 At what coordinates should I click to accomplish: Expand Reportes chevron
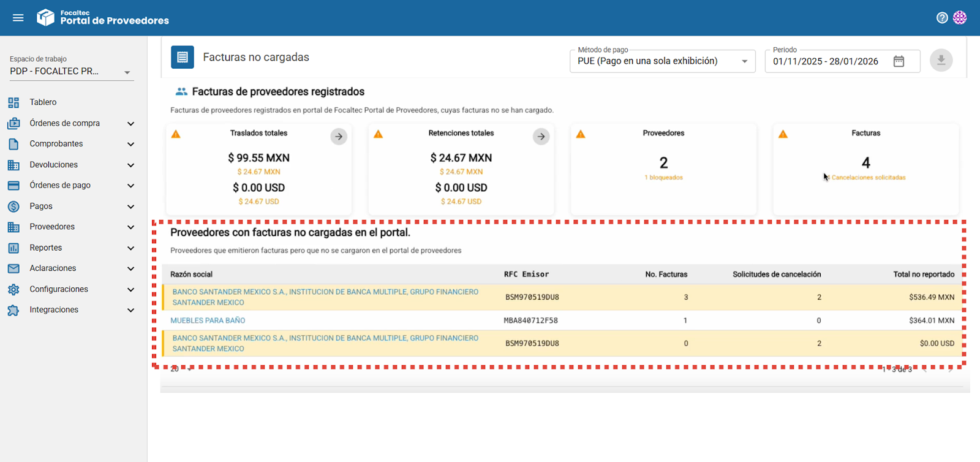(x=130, y=248)
